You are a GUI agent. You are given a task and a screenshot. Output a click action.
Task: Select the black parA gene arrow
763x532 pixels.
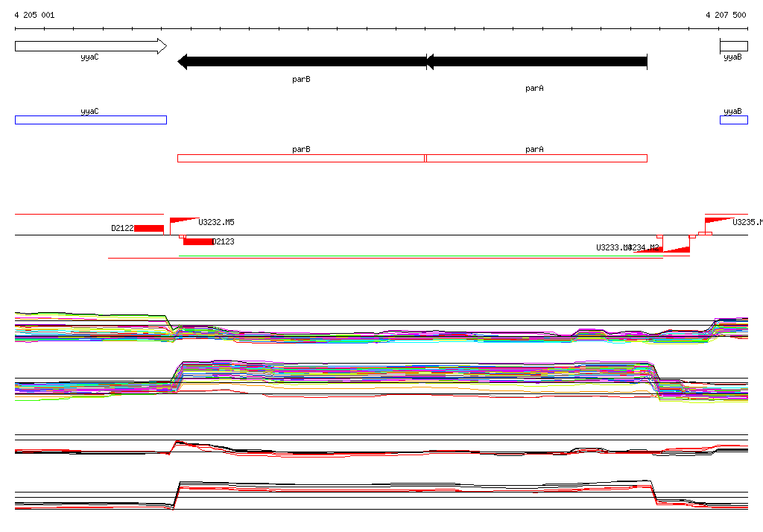point(536,62)
